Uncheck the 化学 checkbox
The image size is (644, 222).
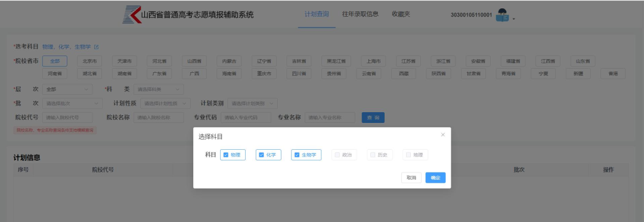pos(261,155)
